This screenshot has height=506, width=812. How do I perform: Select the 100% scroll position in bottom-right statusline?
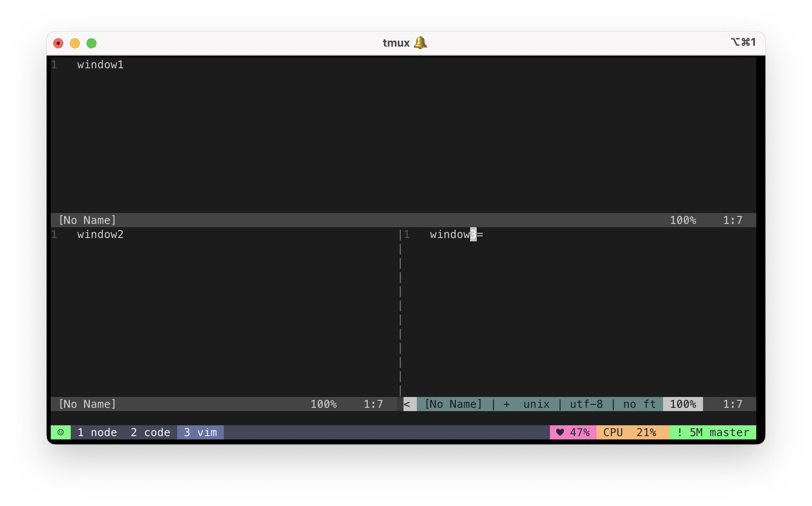[x=683, y=404]
